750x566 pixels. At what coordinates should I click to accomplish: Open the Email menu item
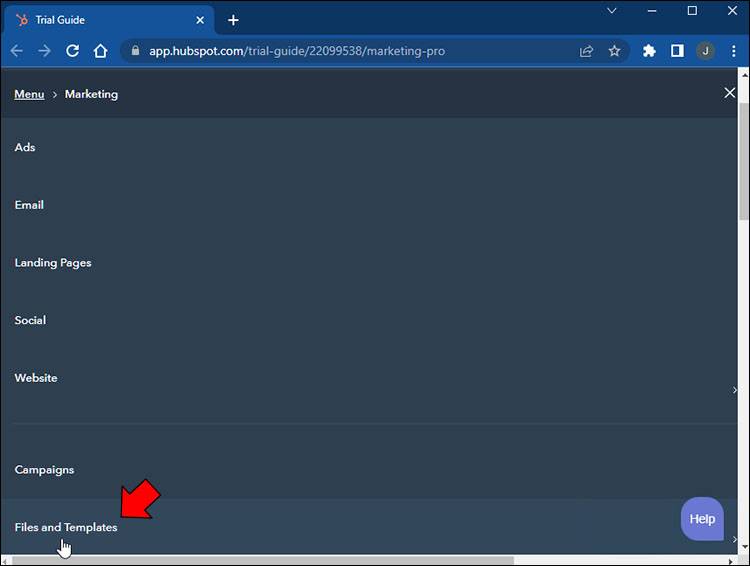coord(29,205)
